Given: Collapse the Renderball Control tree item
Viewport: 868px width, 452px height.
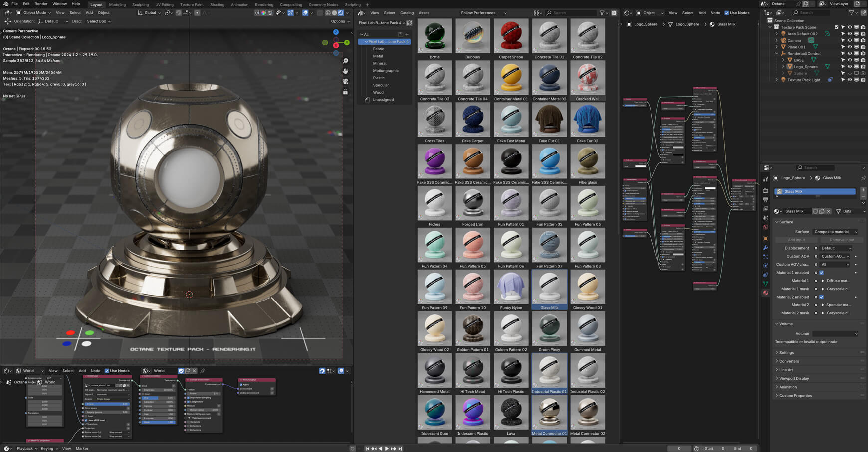Looking at the screenshot, I should click(777, 53).
